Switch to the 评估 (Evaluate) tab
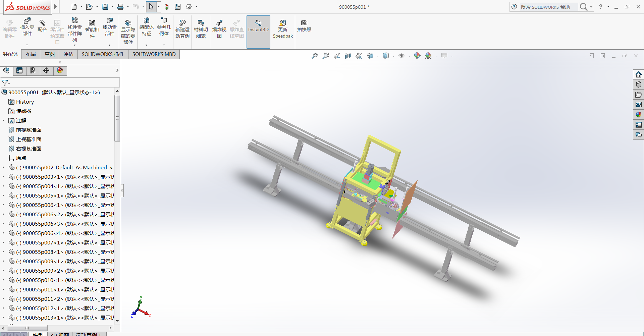Image resolution: width=644 pixels, height=336 pixels. 68,54
